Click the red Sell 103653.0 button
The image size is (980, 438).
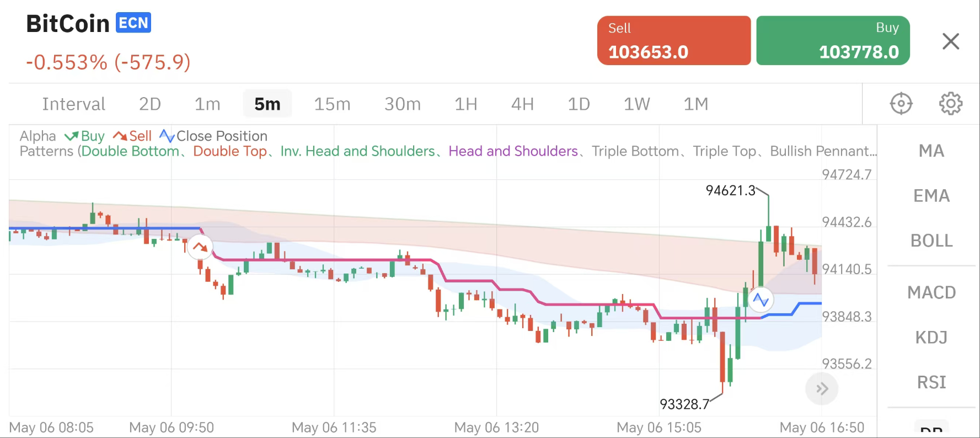pyautogui.click(x=673, y=40)
